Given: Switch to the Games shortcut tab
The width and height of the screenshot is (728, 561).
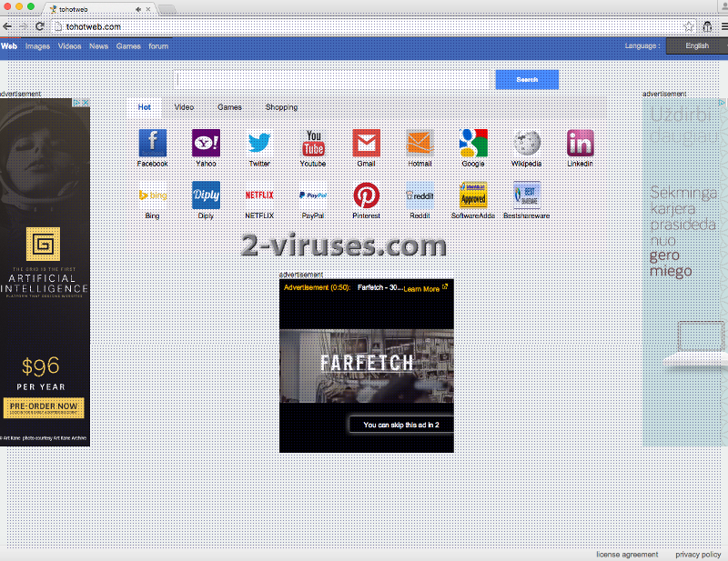Looking at the screenshot, I should coord(230,107).
